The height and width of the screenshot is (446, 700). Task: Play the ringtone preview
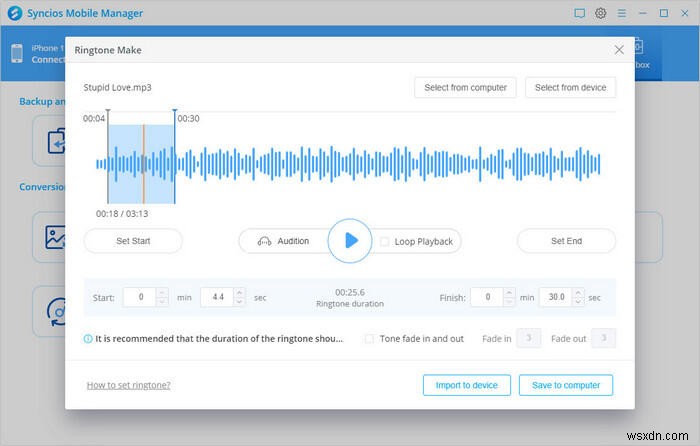pos(350,241)
